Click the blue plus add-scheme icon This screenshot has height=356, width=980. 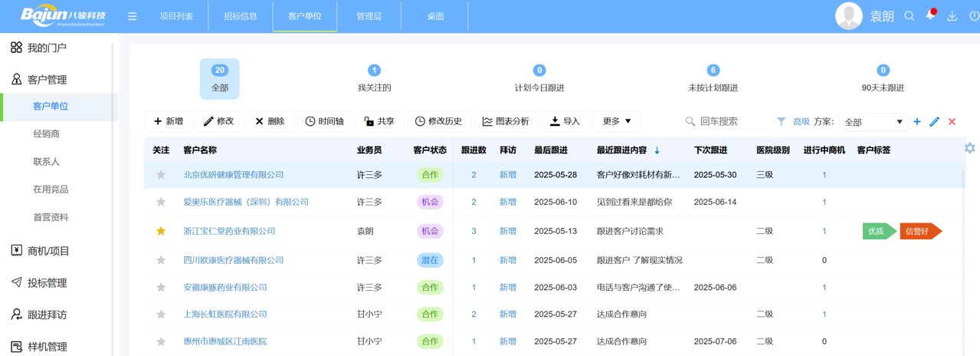coord(917,122)
